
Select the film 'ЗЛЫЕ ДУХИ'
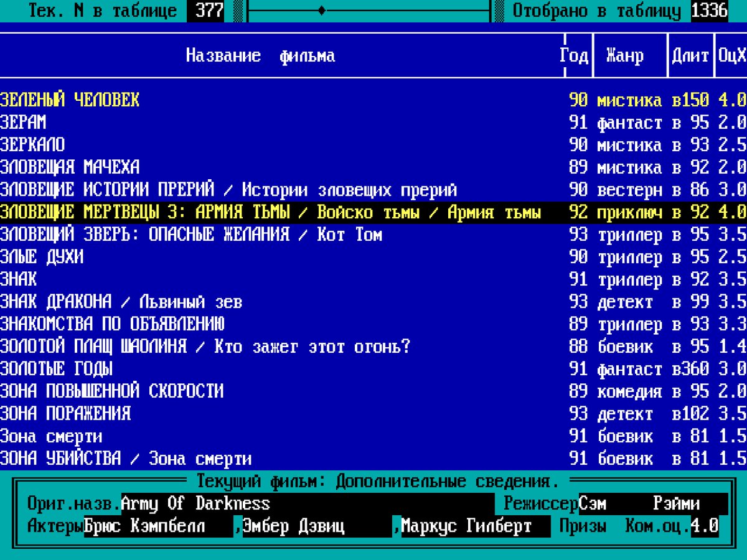pyautogui.click(x=374, y=257)
